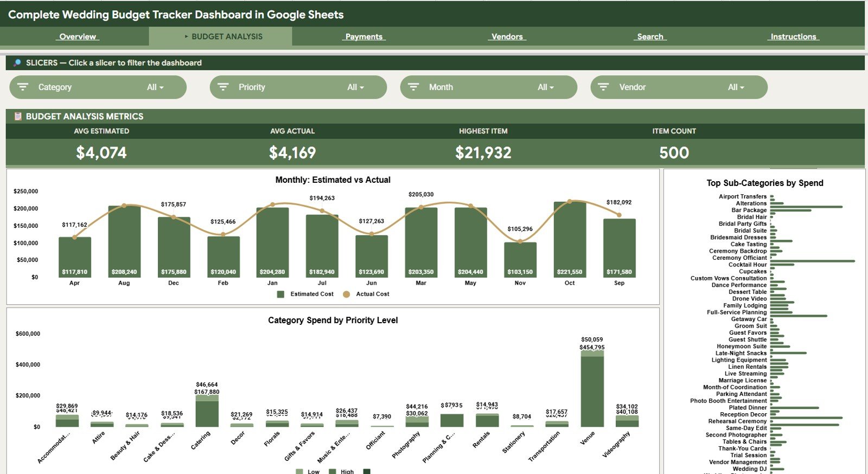Click the $205,030 Mar actual data label
The image size is (868, 474).
(421, 194)
